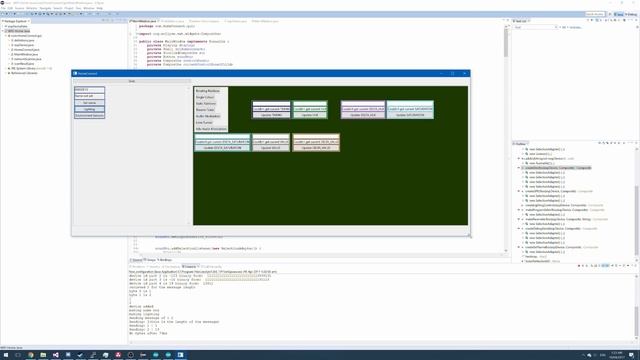This screenshot has height=360, width=640.
Task: Click the Quick Access search field
Action: pos(595,14)
